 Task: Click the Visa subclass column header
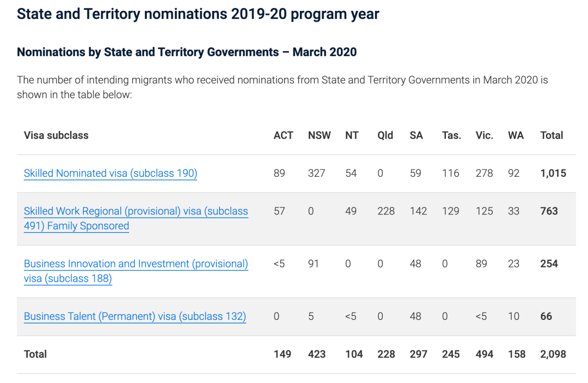(56, 135)
